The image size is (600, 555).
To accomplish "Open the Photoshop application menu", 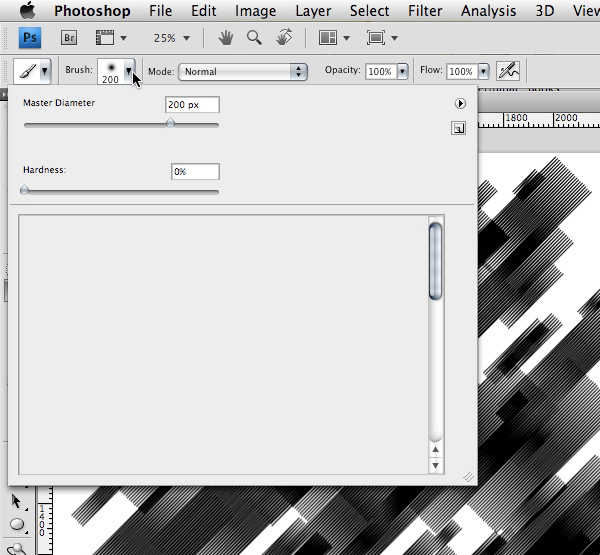I will 92,11.
